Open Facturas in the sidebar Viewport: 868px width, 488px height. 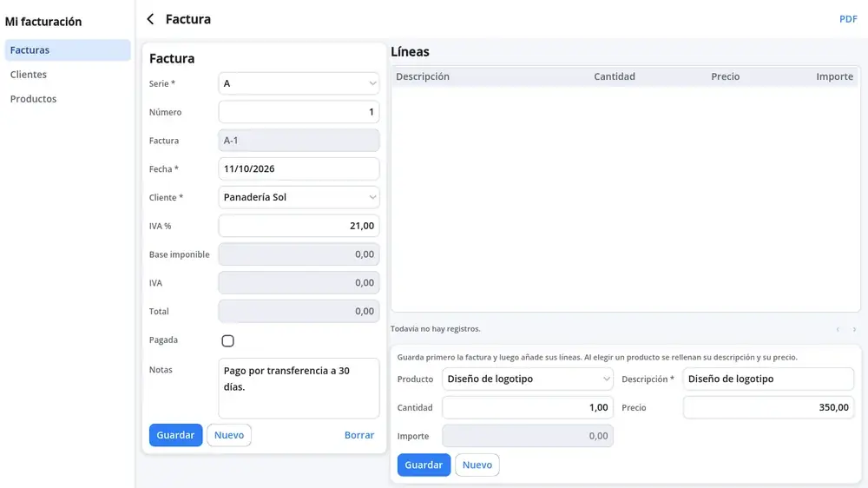pos(68,49)
